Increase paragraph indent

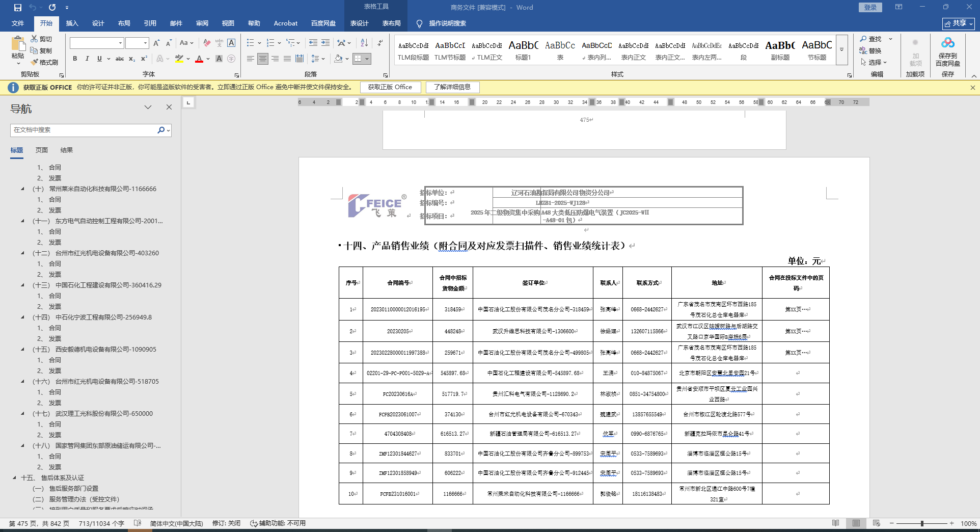[325, 43]
